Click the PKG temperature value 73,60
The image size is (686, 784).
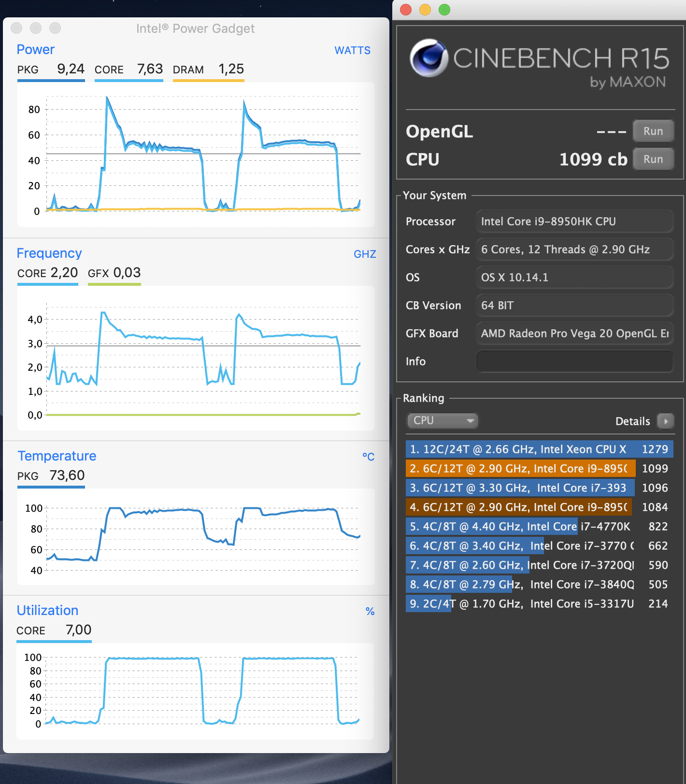(67, 476)
